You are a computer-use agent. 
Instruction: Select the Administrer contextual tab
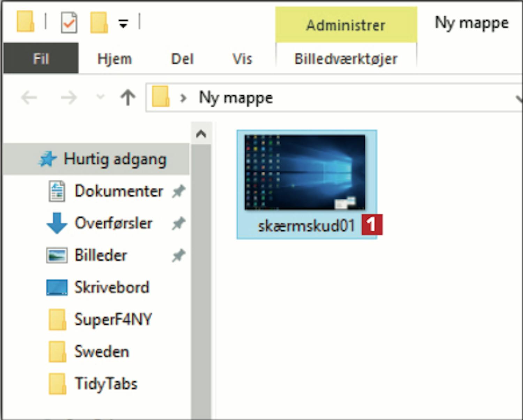pyautogui.click(x=346, y=25)
